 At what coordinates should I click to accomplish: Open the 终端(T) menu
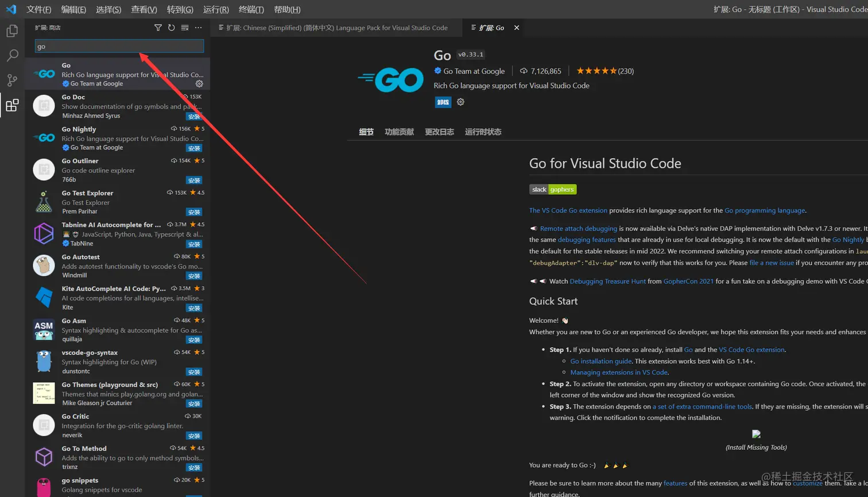(x=251, y=9)
